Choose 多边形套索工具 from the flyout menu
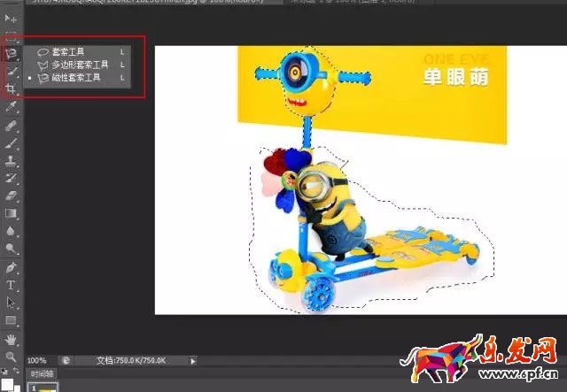Image resolution: width=567 pixels, height=392 pixels. click(81, 65)
